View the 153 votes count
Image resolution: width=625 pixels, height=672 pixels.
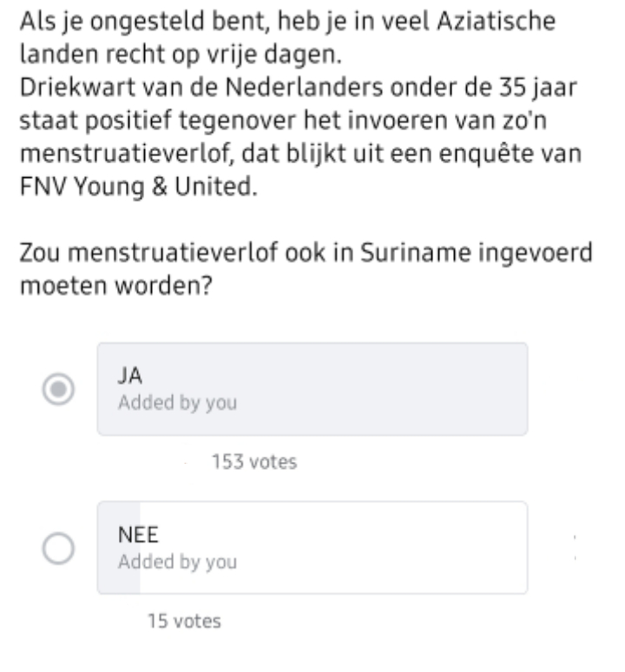click(254, 462)
